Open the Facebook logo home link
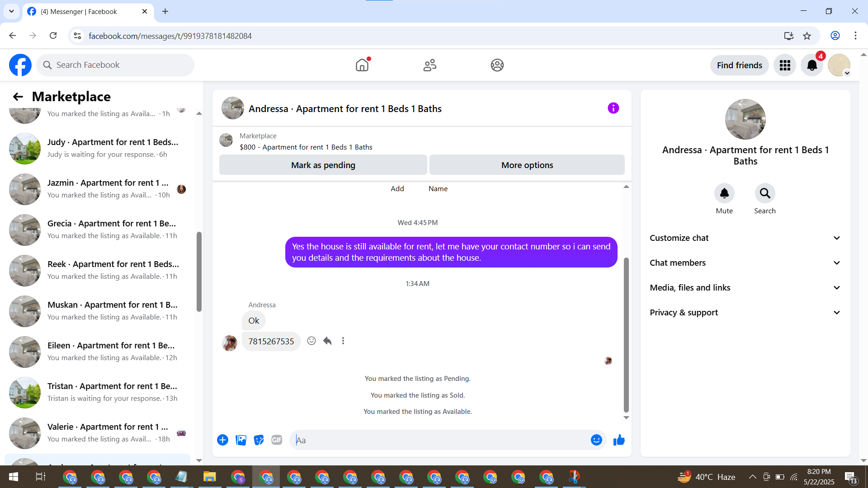Image resolution: width=868 pixels, height=488 pixels. [20, 65]
